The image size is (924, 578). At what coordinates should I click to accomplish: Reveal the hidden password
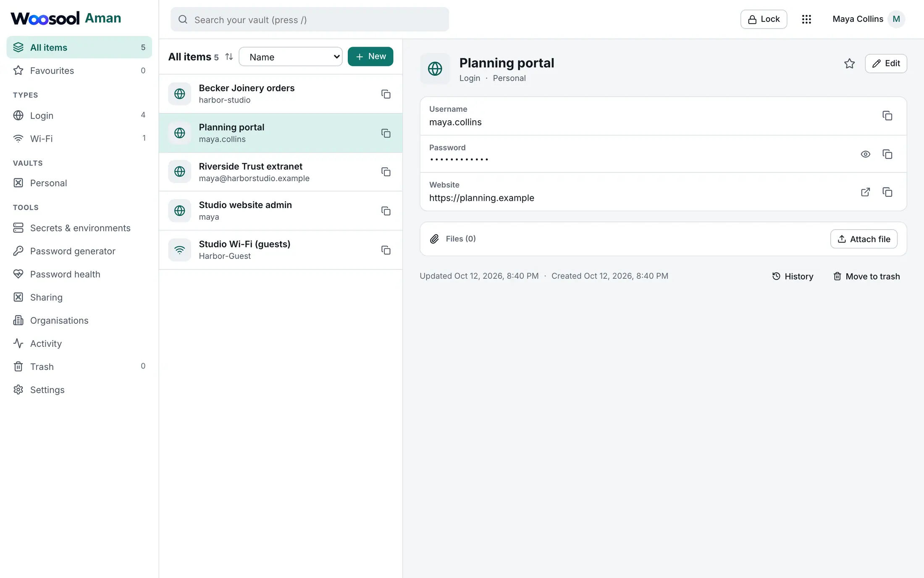[x=865, y=154]
